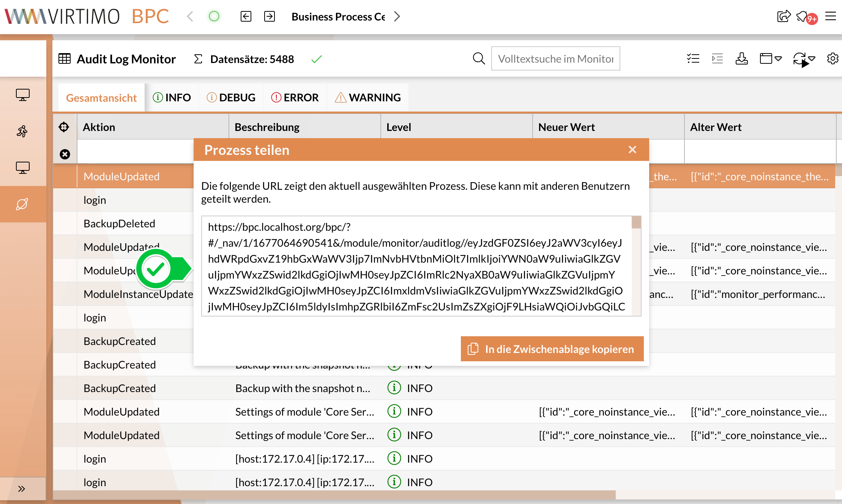Expand the column view dropdown arrow

click(778, 59)
